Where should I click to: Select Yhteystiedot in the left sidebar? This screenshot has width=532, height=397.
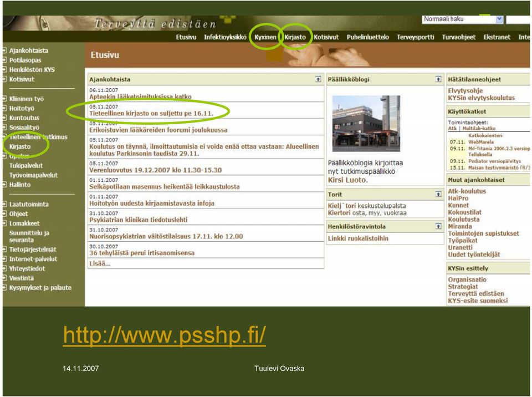(27, 268)
